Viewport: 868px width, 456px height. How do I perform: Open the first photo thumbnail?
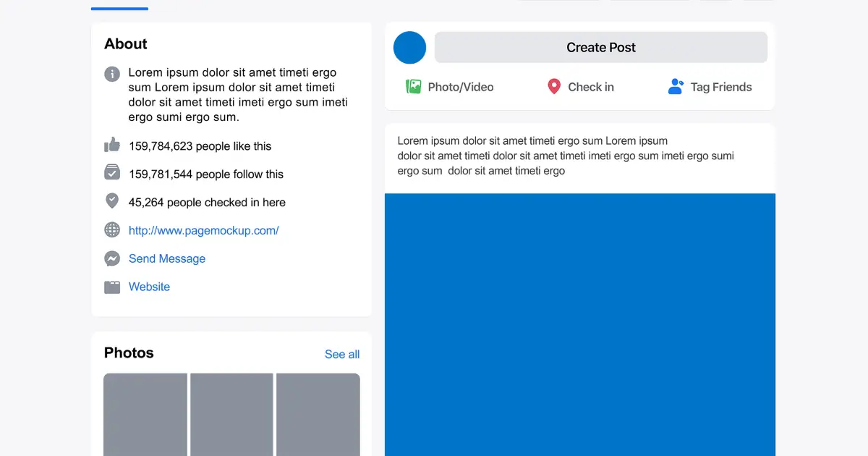[145, 414]
